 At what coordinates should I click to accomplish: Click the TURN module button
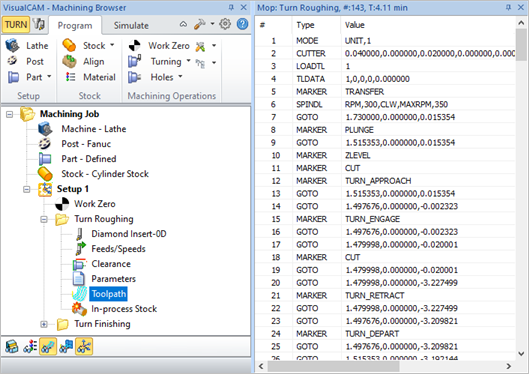[16, 25]
